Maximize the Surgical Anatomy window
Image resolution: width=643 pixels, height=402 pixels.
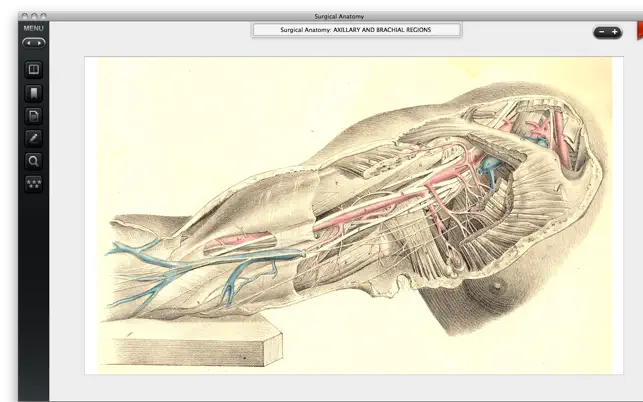point(43,16)
